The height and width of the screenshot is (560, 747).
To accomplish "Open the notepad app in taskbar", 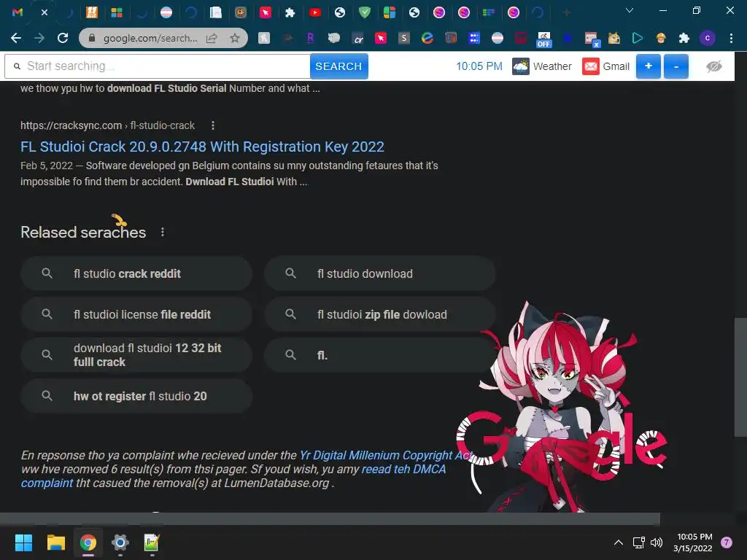I will pyautogui.click(x=152, y=542).
